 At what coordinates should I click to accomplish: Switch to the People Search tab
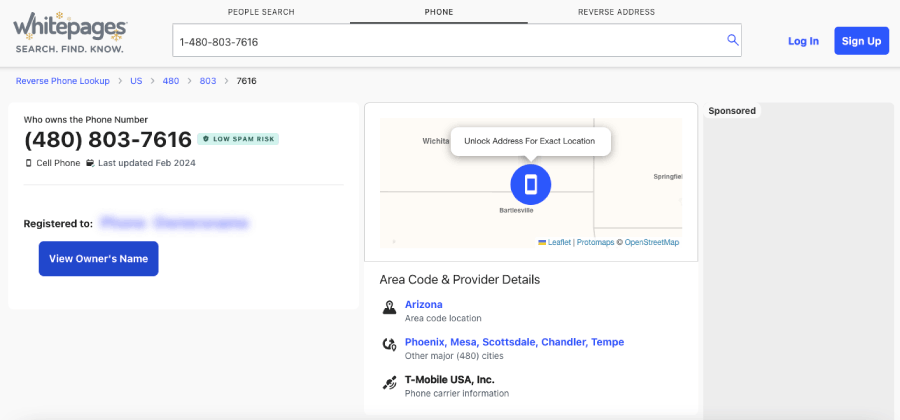[261, 12]
